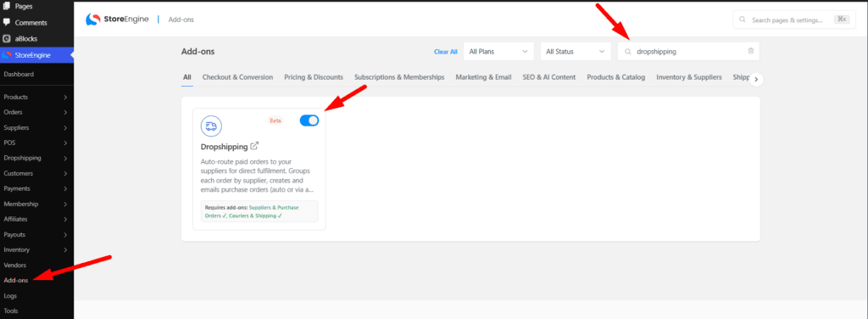Click the Clear All link
The width and height of the screenshot is (868, 319).
click(x=446, y=52)
